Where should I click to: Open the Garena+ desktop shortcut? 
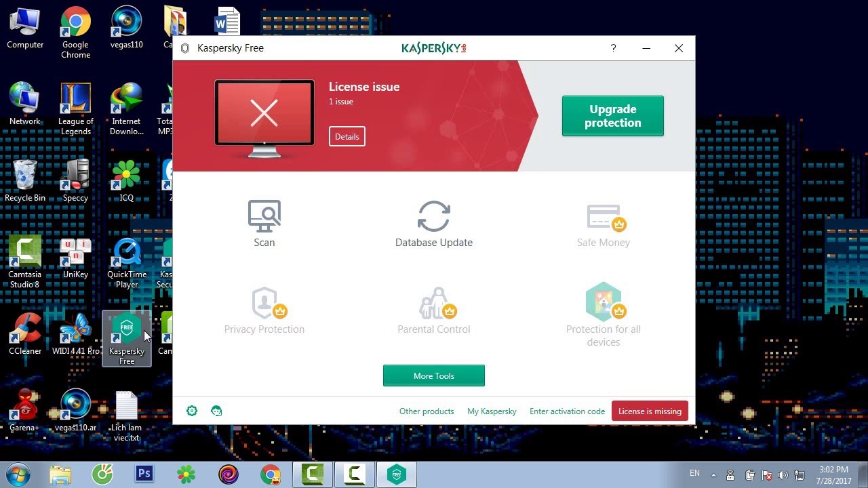(25, 411)
